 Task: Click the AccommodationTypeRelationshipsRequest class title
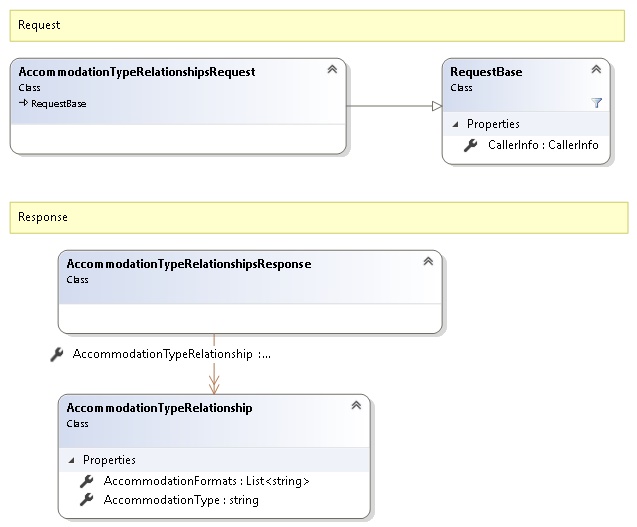pyautogui.click(x=137, y=72)
